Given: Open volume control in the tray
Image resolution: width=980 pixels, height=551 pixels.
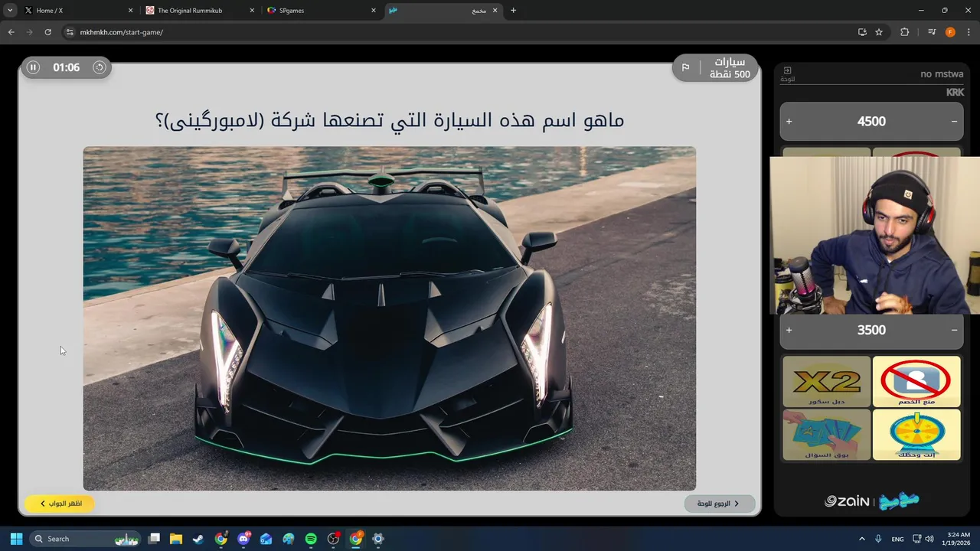Looking at the screenshot, I should tap(929, 539).
